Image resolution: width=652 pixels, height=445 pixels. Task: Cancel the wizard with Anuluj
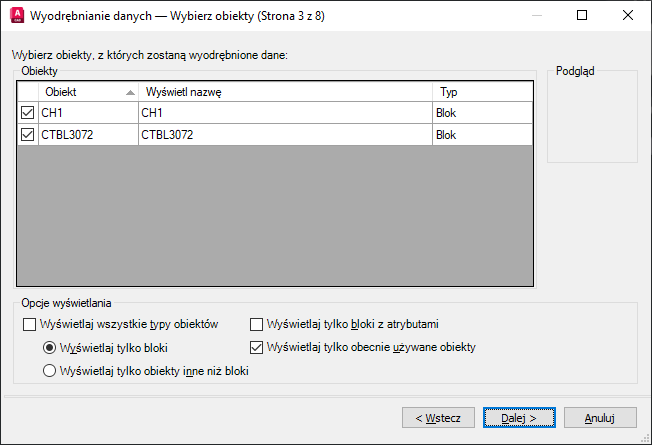600,418
